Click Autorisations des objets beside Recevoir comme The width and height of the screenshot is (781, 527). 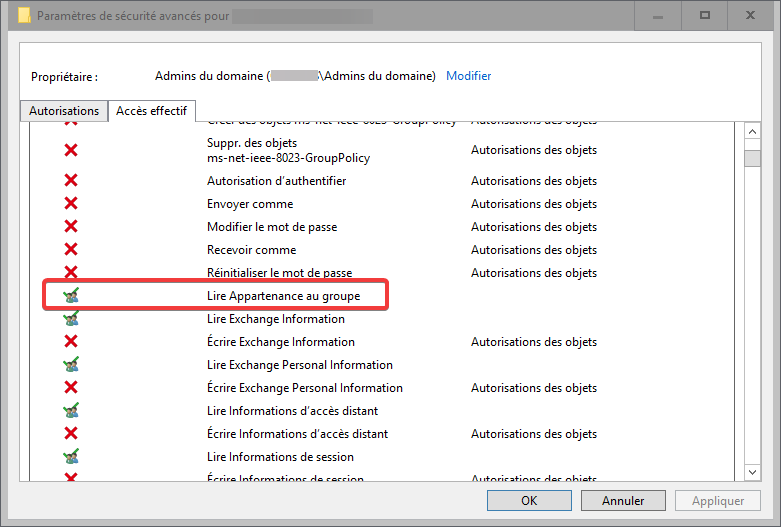point(533,250)
